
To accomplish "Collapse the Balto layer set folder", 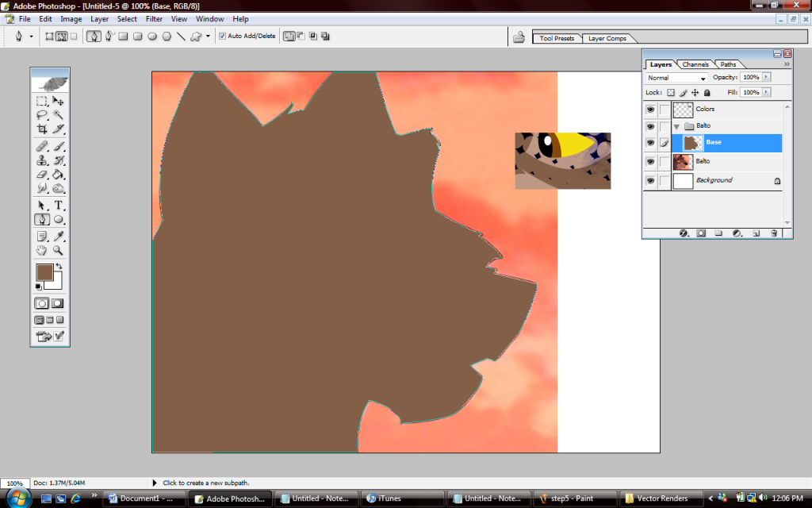I will [x=676, y=126].
